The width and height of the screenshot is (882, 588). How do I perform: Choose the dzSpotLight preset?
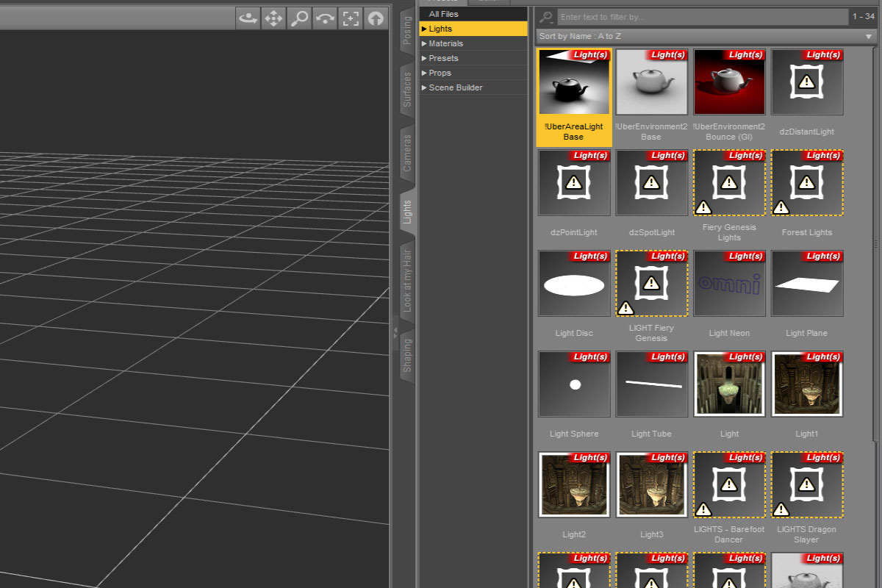coord(651,182)
